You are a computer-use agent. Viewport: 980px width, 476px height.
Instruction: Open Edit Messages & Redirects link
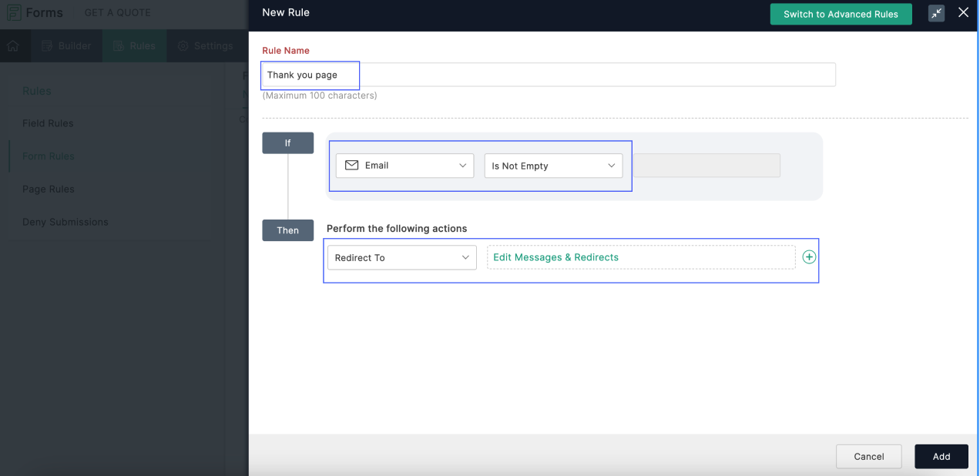pos(555,257)
